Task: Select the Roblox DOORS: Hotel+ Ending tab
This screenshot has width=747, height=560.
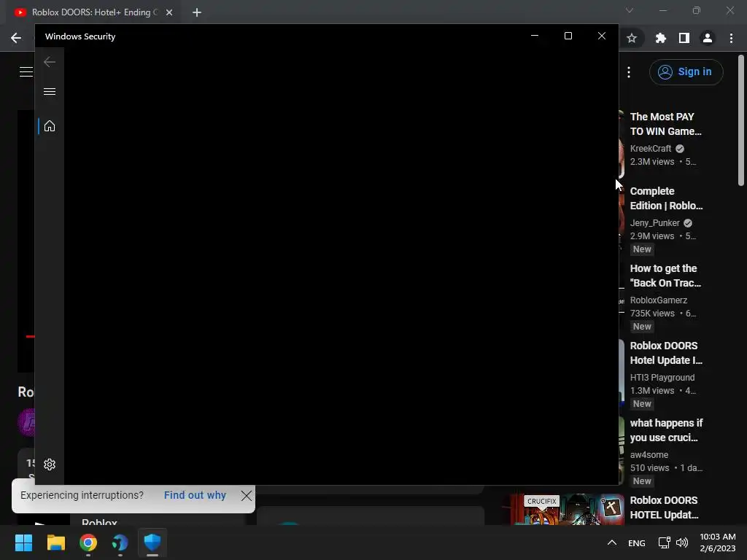Action: (94, 12)
